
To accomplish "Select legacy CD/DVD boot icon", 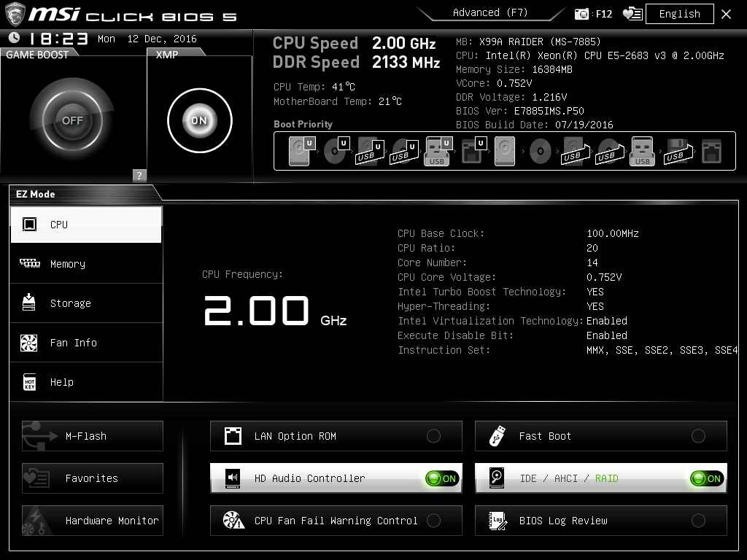I will point(541,152).
